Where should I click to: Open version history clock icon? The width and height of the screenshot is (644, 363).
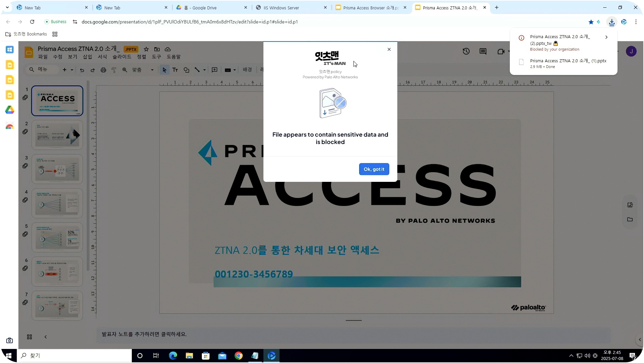pos(466,51)
